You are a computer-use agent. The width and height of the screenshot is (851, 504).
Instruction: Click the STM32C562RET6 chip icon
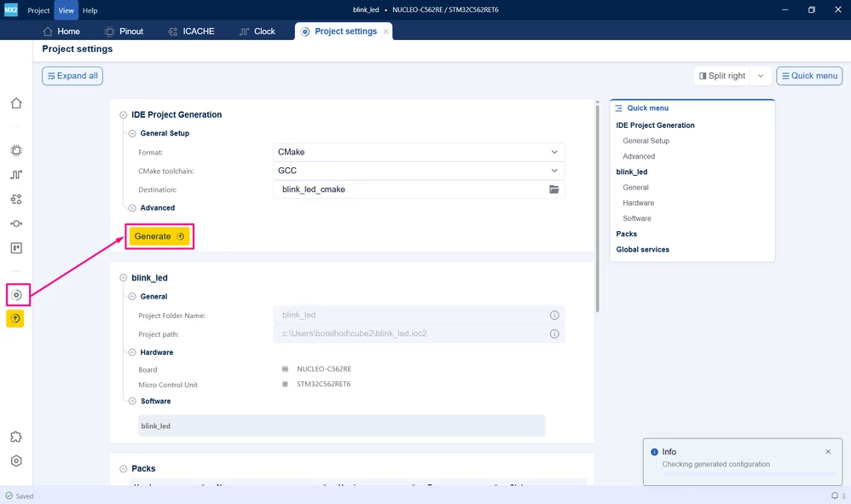pyautogui.click(x=285, y=384)
